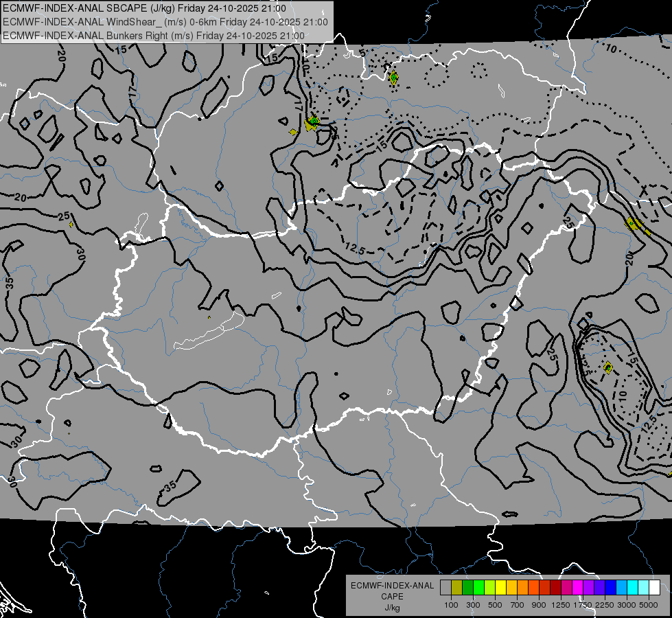Click the dark red legend swatch

pos(555,588)
